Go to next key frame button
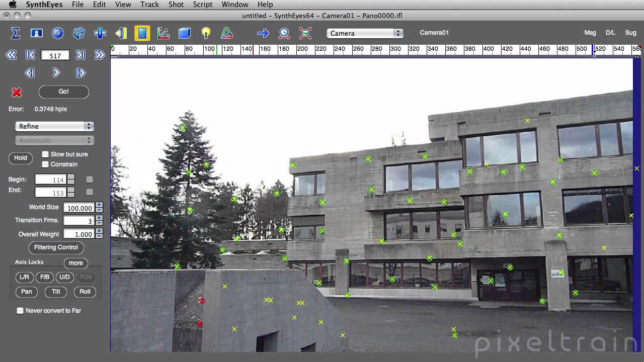Viewport: 644px width, 362px height. tap(80, 55)
